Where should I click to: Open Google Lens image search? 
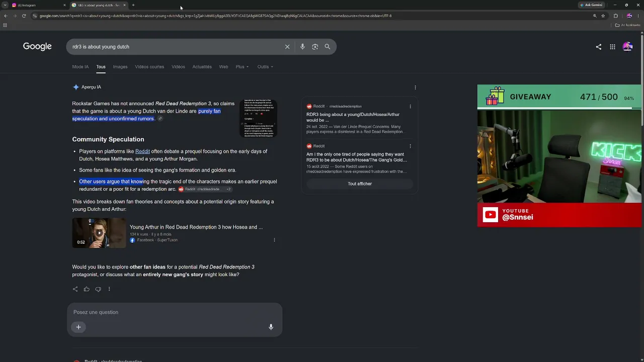tap(315, 47)
